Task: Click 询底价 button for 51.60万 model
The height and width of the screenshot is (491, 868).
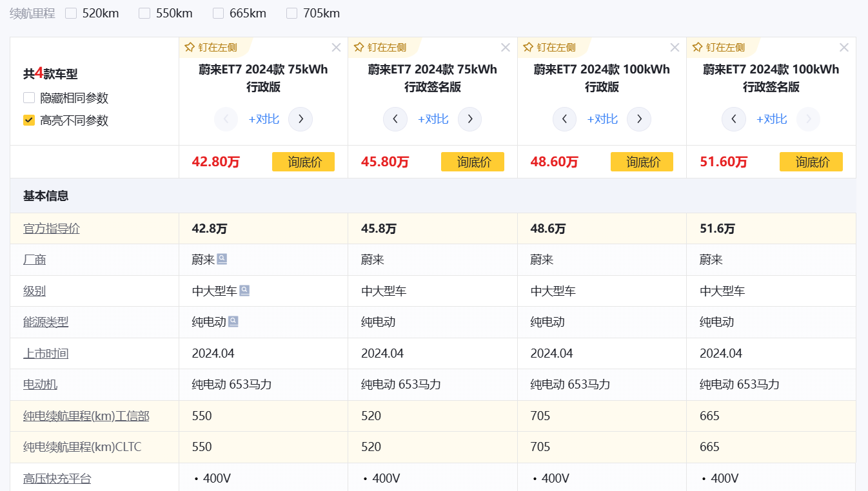Action: click(811, 162)
